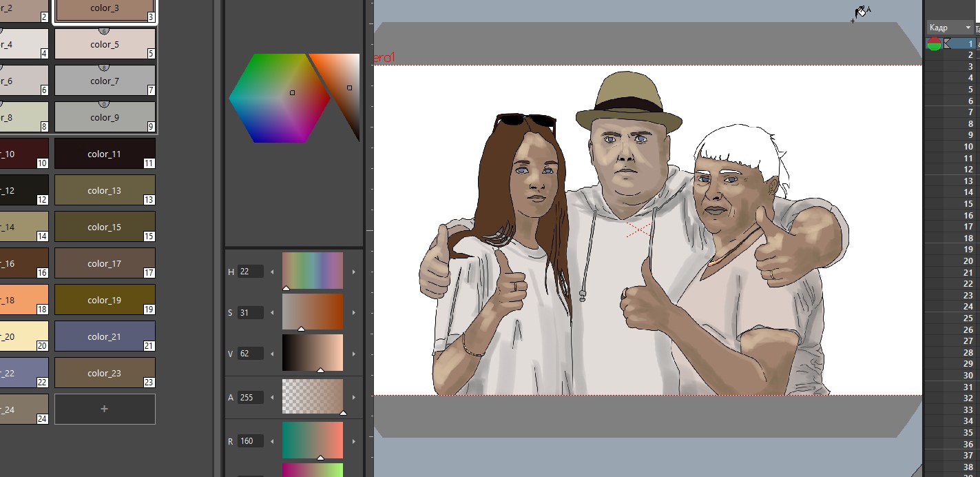980x477 pixels.
Task: Select the lavender swatch numbered 22
Action: click(x=24, y=373)
